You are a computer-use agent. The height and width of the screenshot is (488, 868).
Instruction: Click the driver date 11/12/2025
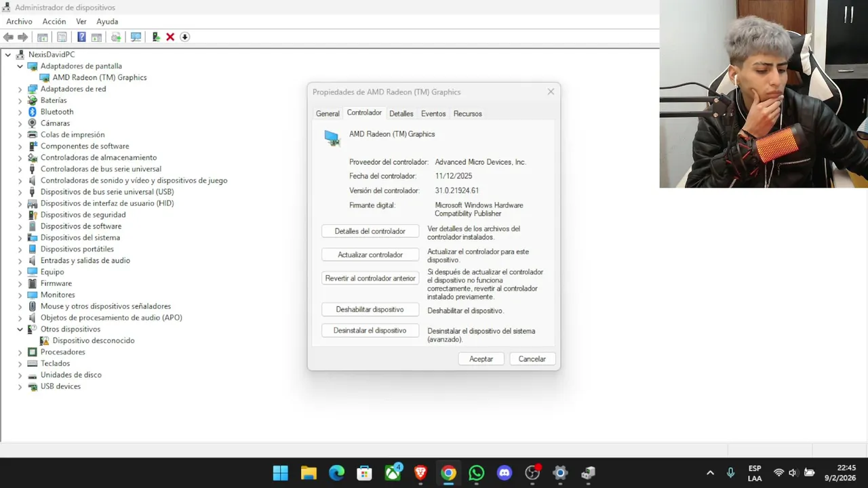(454, 176)
